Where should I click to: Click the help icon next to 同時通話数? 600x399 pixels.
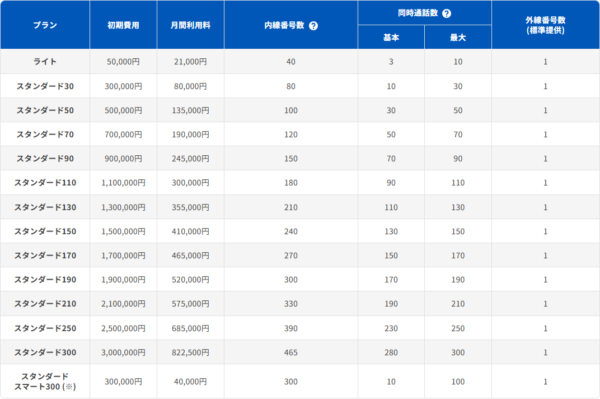coord(447,13)
